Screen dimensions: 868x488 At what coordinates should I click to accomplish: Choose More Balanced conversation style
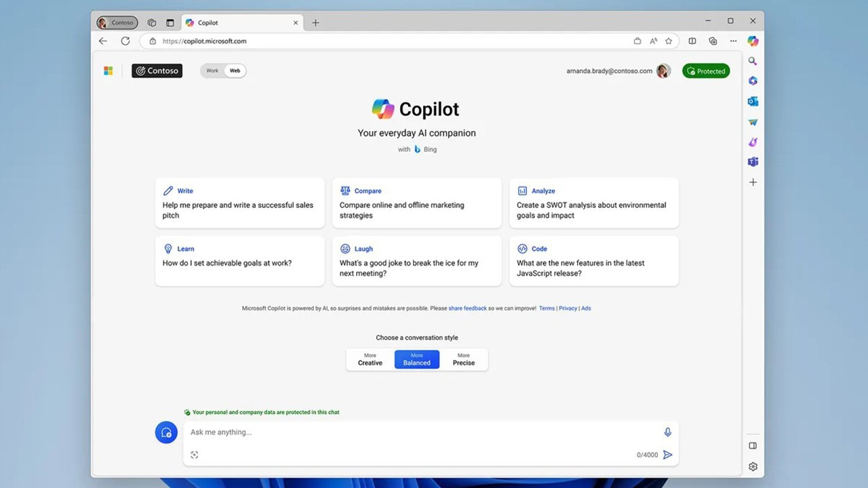click(417, 359)
